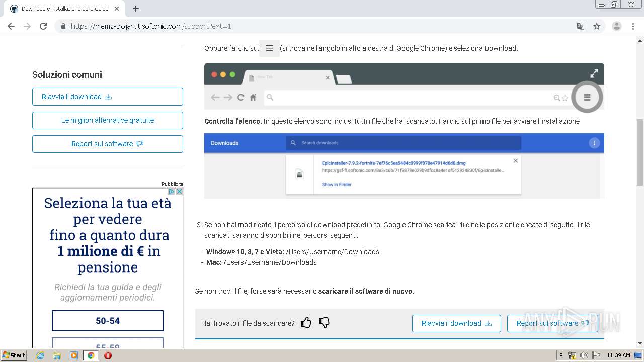Open Action Center flag icon
This screenshot has height=362, width=644.
596,355
